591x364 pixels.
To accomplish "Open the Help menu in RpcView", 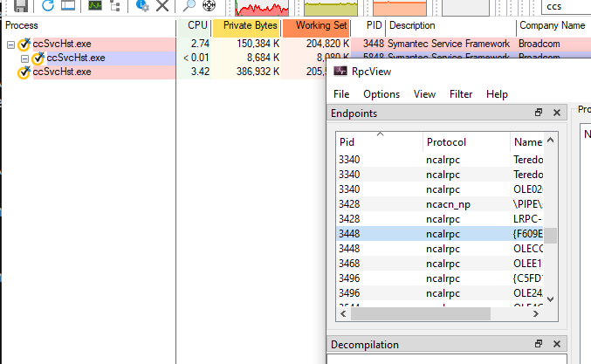I will pos(497,94).
